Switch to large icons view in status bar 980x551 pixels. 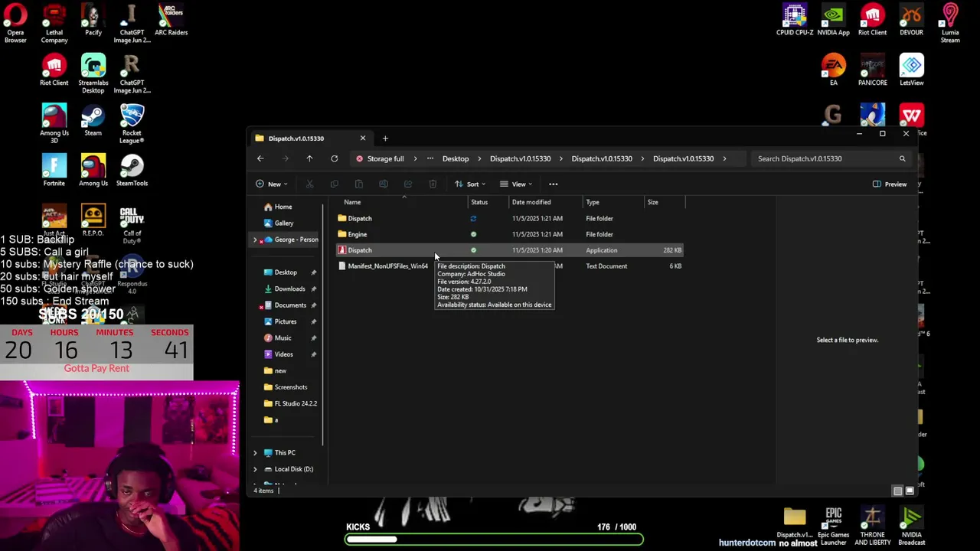[909, 491]
